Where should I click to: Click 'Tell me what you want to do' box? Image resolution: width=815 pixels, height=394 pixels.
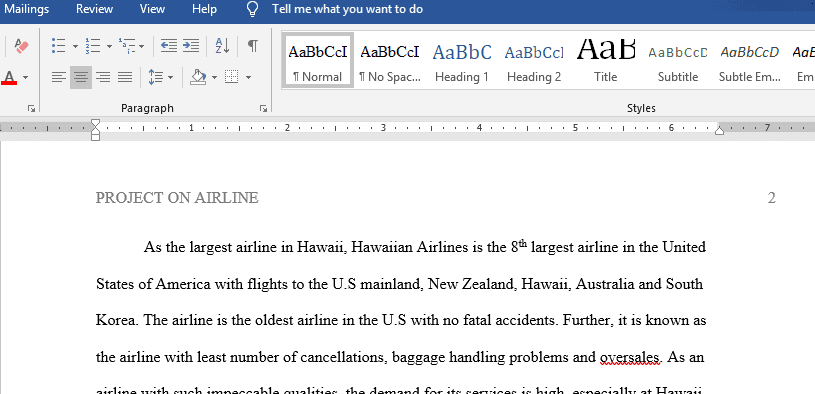(x=347, y=9)
